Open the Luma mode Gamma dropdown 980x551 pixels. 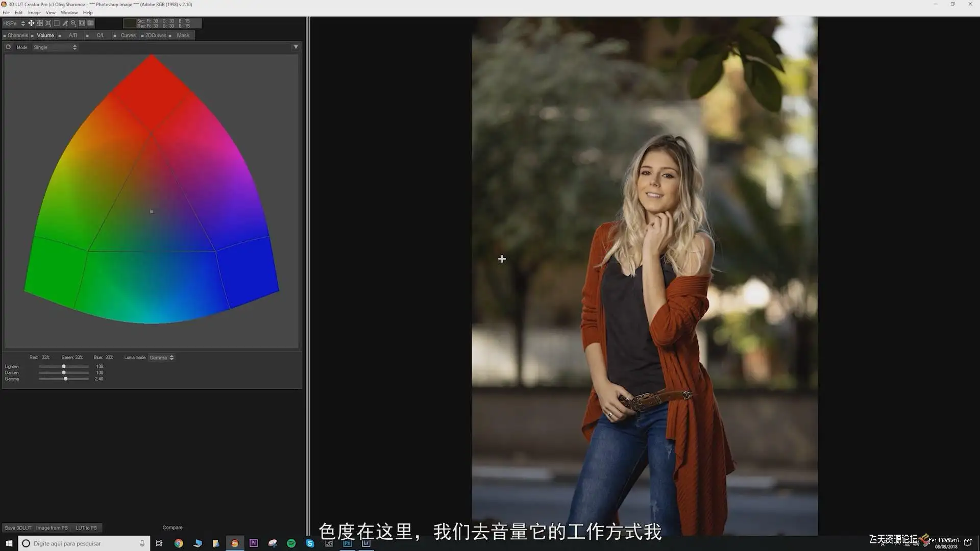coord(161,358)
